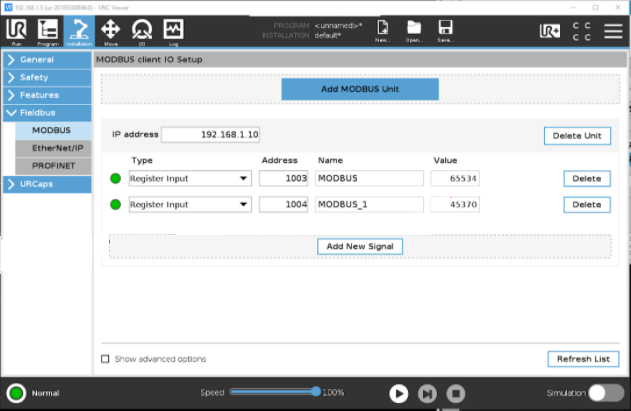The height and width of the screenshot is (411, 631).
Task: Select the Installation tab icon
Action: tap(79, 31)
